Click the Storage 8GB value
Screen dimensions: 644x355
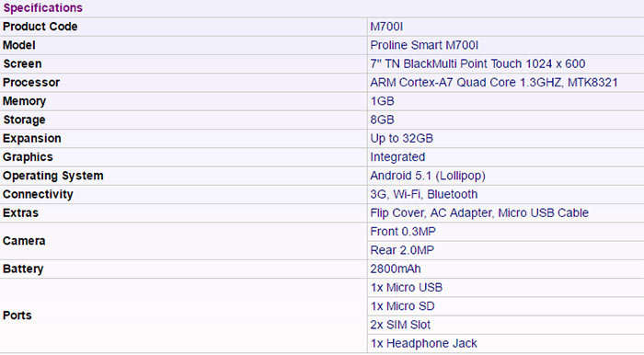[x=383, y=120]
